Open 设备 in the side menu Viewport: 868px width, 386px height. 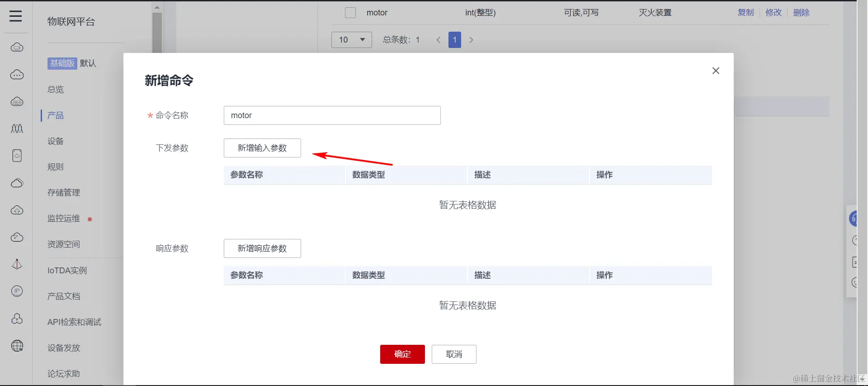pos(56,141)
